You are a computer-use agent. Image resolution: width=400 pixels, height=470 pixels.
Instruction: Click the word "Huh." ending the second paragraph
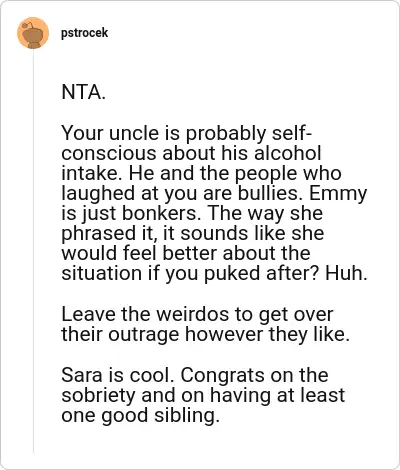pos(346,273)
